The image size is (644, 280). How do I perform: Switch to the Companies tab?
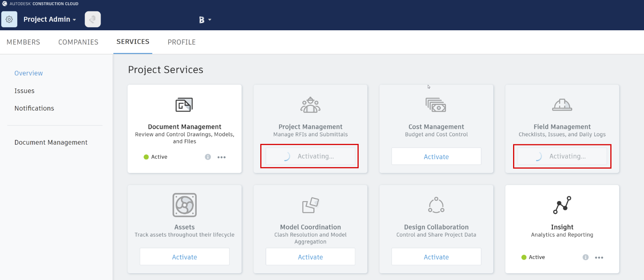[78, 42]
